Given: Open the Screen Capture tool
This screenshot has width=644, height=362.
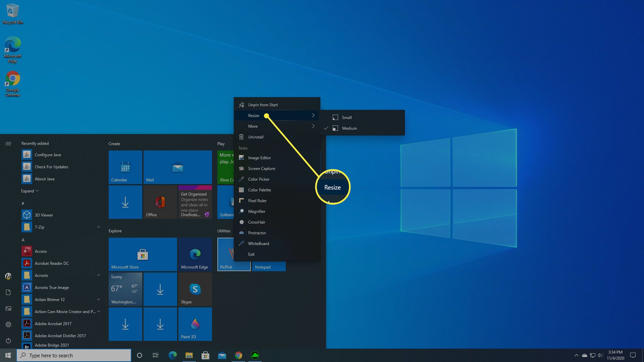Looking at the screenshot, I should (261, 168).
